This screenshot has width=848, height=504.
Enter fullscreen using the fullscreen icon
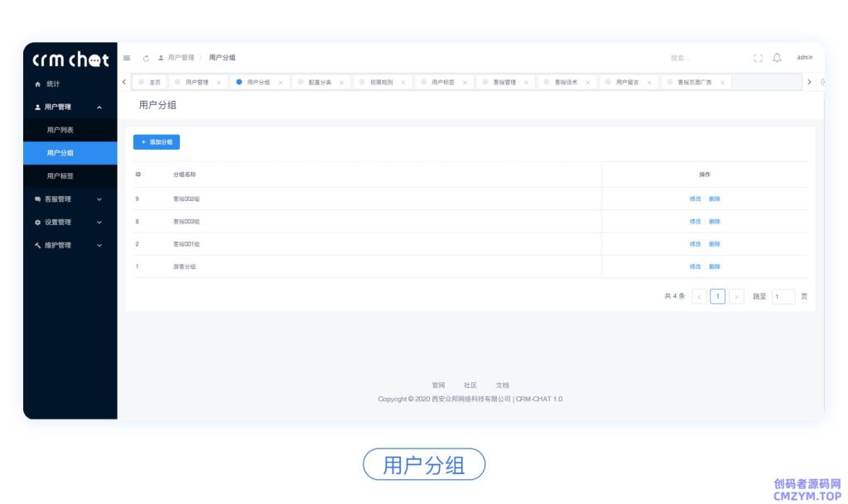click(759, 58)
